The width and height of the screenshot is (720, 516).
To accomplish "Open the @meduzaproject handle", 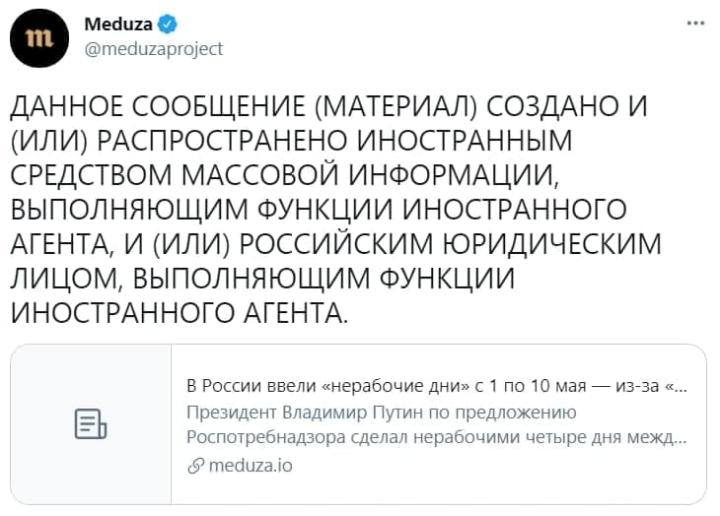I will [154, 49].
